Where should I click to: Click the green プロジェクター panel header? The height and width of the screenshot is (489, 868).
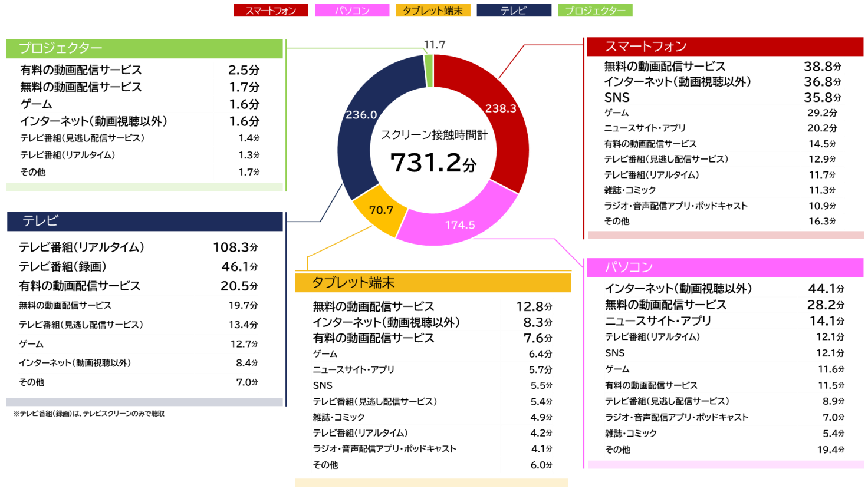(144, 48)
